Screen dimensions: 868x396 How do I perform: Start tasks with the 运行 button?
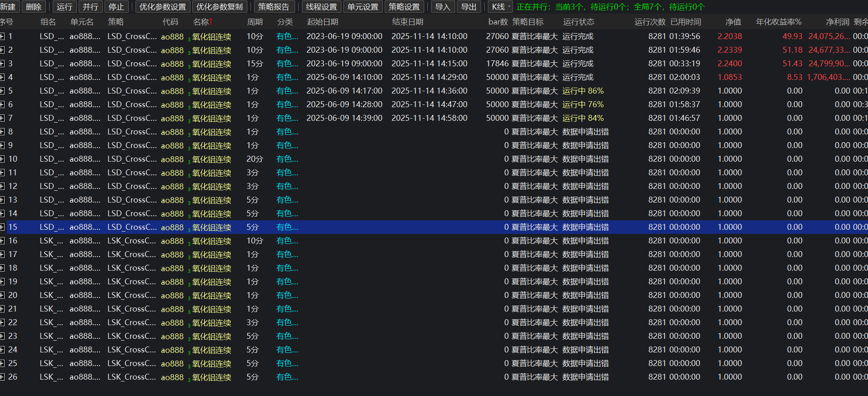click(64, 7)
